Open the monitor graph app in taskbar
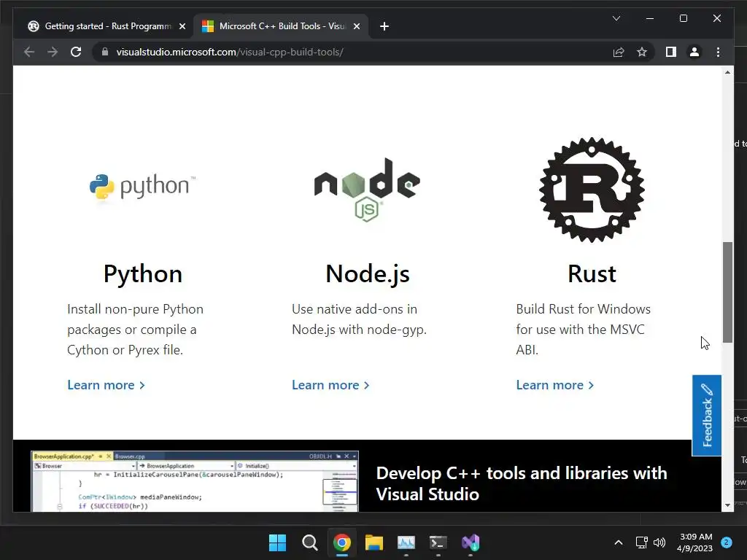Viewport: 747px width, 560px height. click(x=406, y=542)
